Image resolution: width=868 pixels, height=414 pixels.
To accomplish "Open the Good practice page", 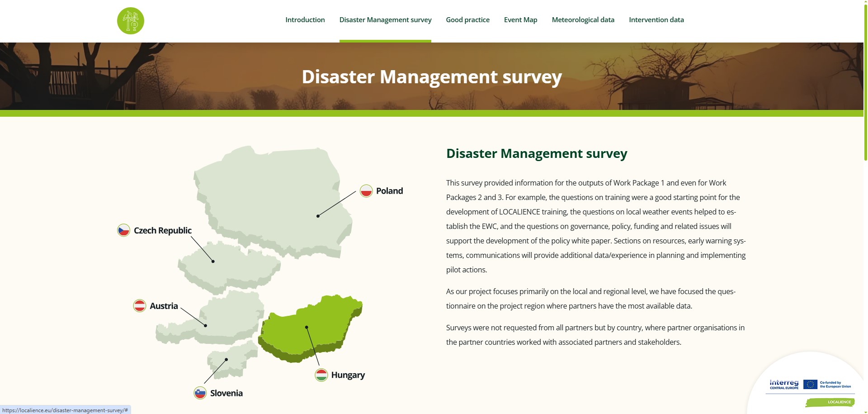I will [468, 20].
